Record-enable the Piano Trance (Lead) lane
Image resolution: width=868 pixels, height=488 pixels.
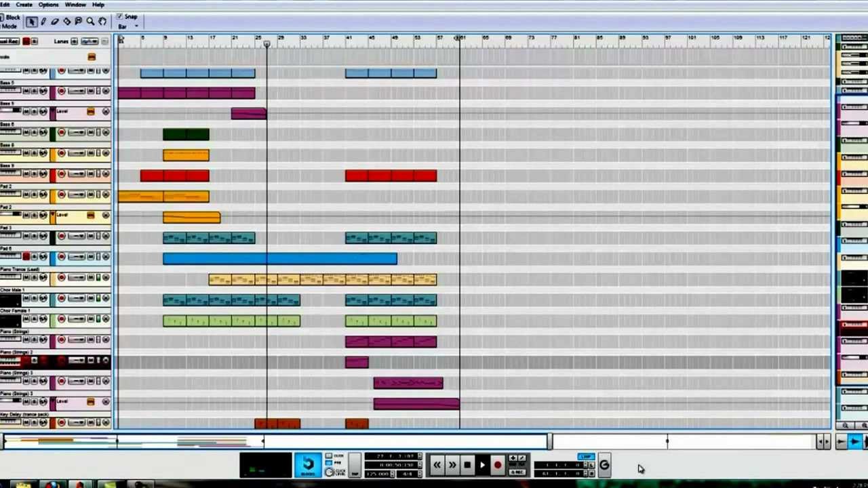61,277
